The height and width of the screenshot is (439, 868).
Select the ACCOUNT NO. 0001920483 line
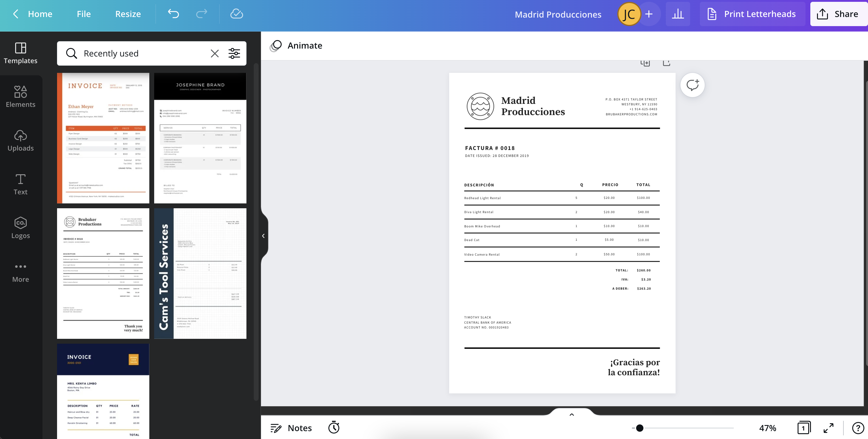coord(486,327)
